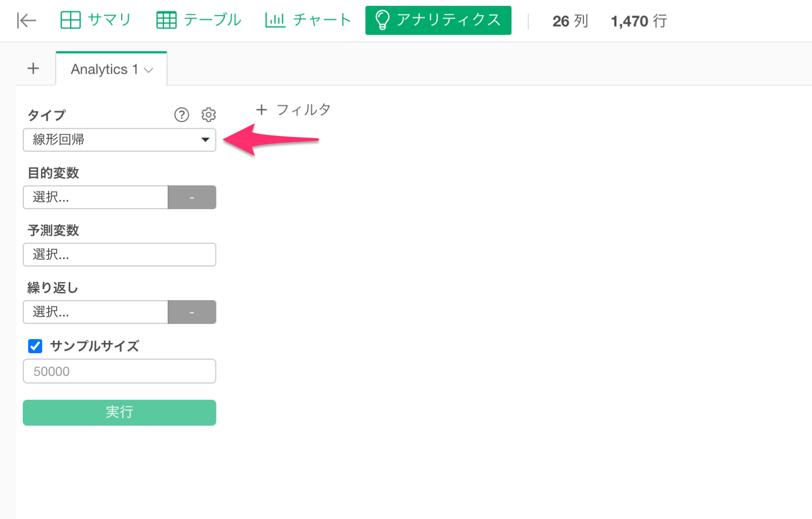Viewport: 812px width, 519px height.
Task: Focus the sample size 50000 input field
Action: tap(120, 371)
